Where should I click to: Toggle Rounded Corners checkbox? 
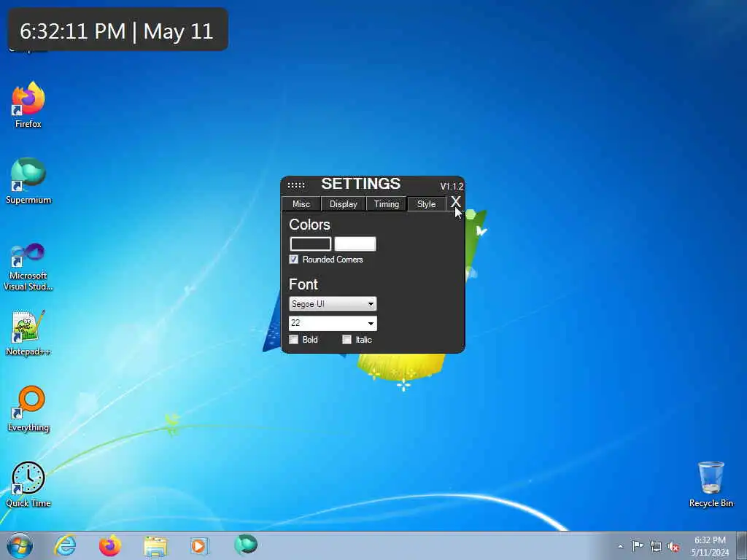click(x=293, y=260)
